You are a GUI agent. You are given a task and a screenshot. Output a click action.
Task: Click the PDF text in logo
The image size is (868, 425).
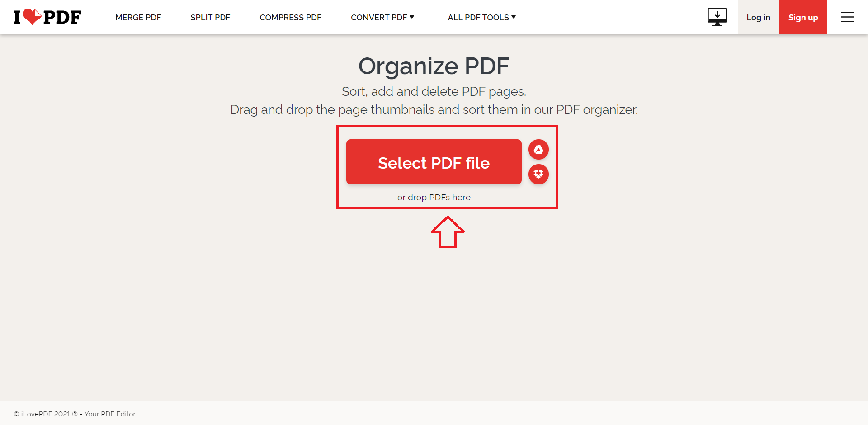pos(62,17)
